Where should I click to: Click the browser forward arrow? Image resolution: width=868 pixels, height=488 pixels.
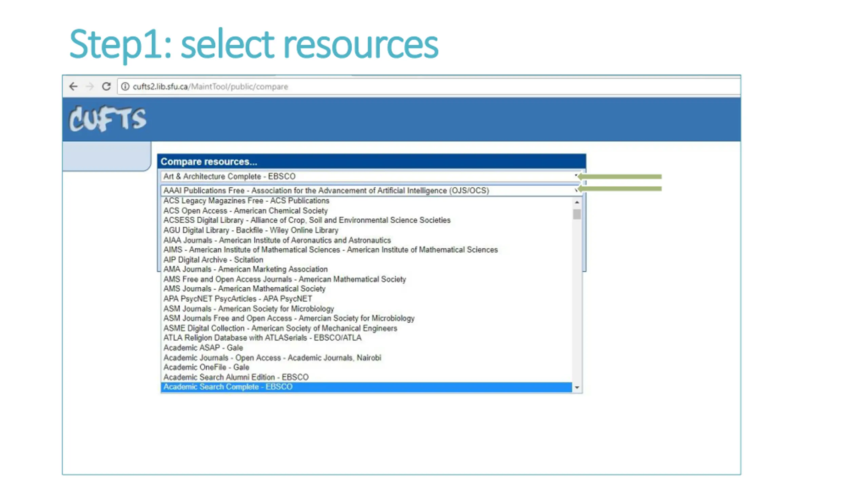coord(90,86)
